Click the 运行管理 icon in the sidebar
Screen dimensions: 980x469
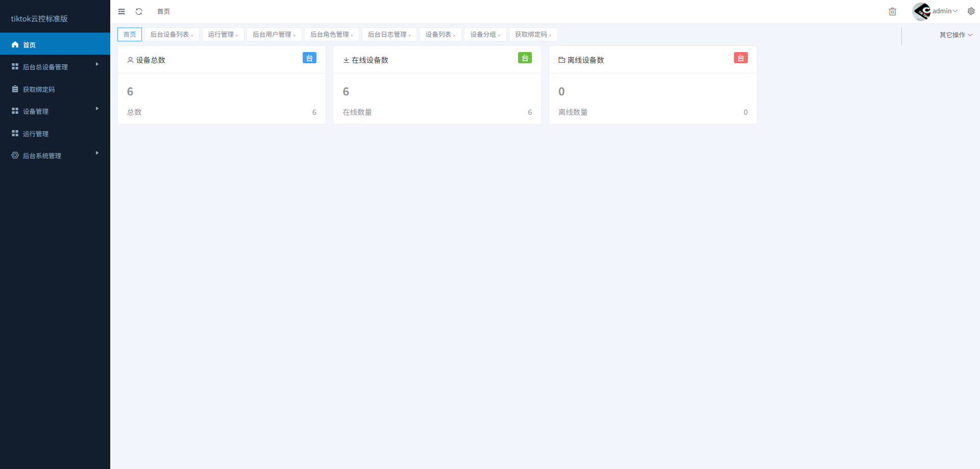15,133
